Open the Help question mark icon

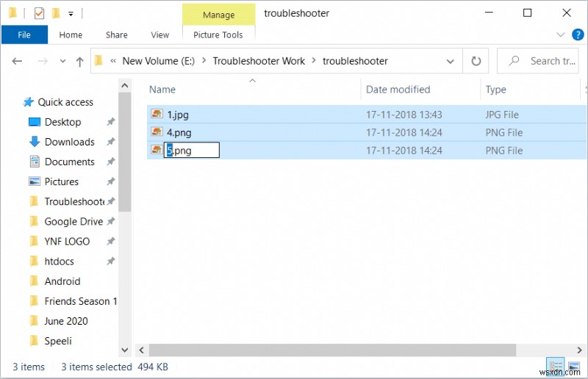(x=578, y=35)
